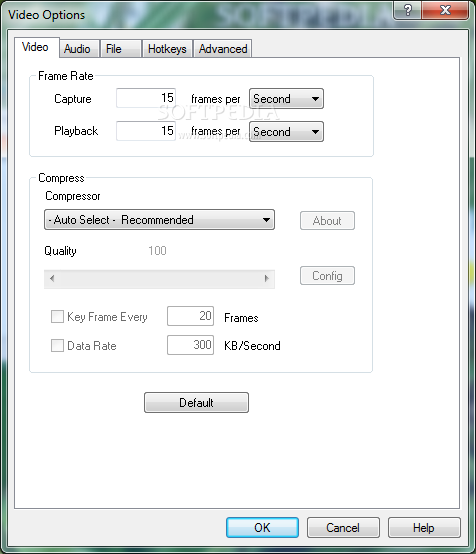This screenshot has height=554, width=476.
Task: Click the Data Rate KB/Second field
Action: (190, 345)
